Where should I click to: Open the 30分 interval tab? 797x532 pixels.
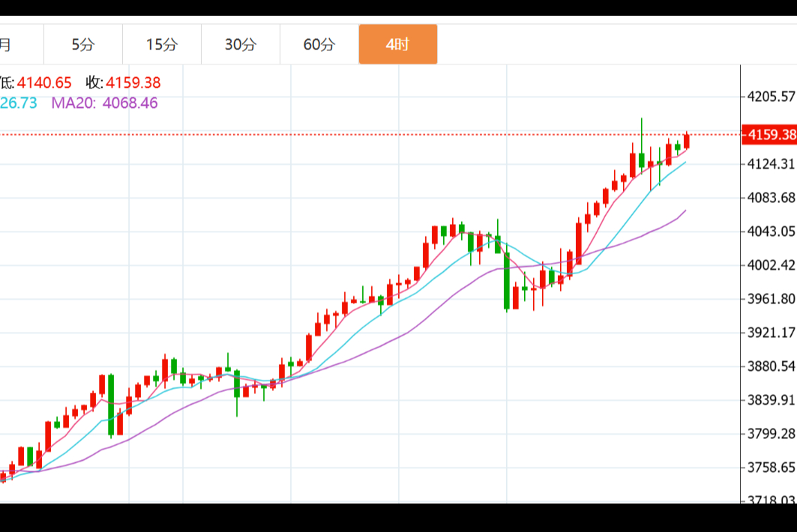point(241,44)
